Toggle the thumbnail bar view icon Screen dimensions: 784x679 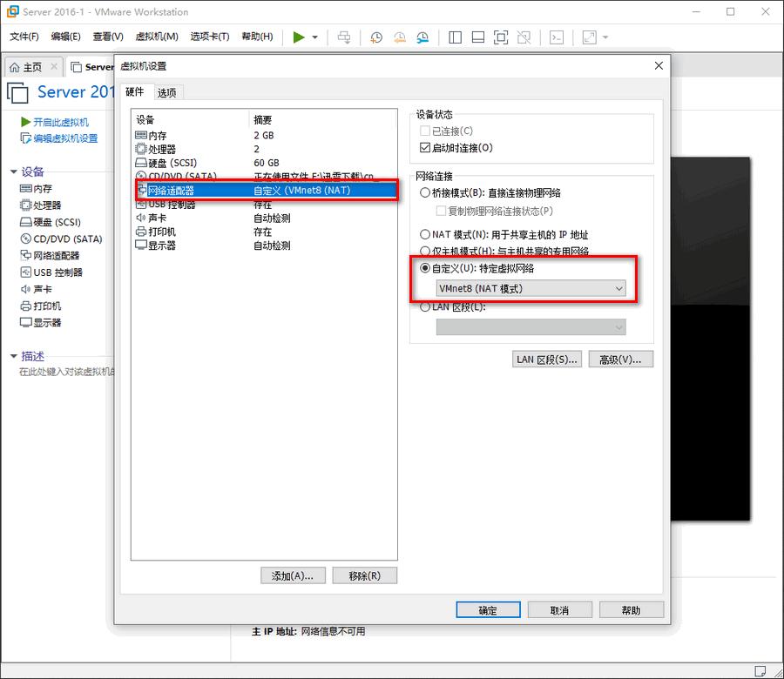pos(476,37)
